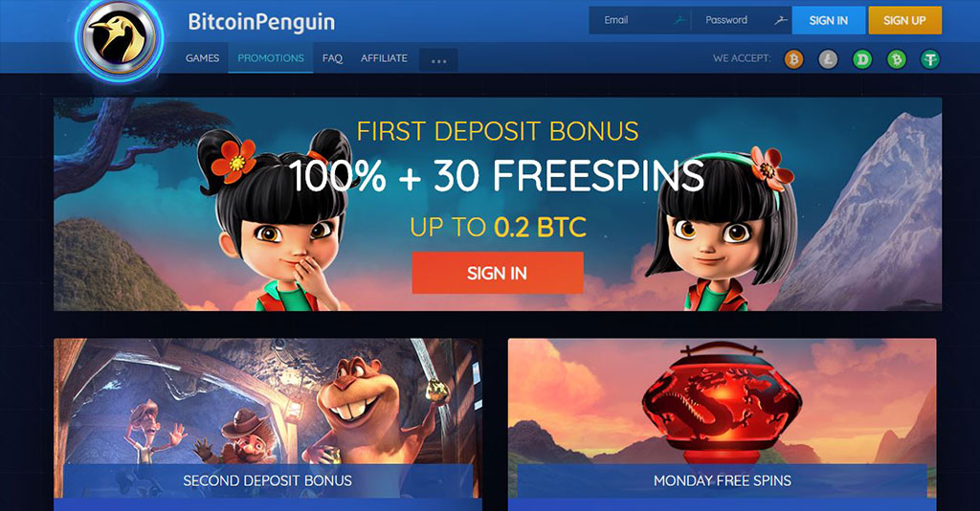Click the orange Sign Up button
The height and width of the screenshot is (511, 980).
tap(904, 20)
